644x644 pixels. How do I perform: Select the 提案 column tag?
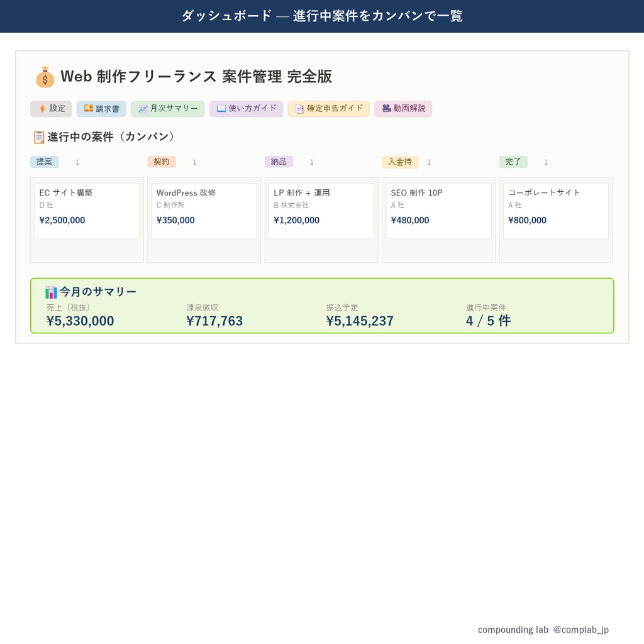click(x=45, y=162)
